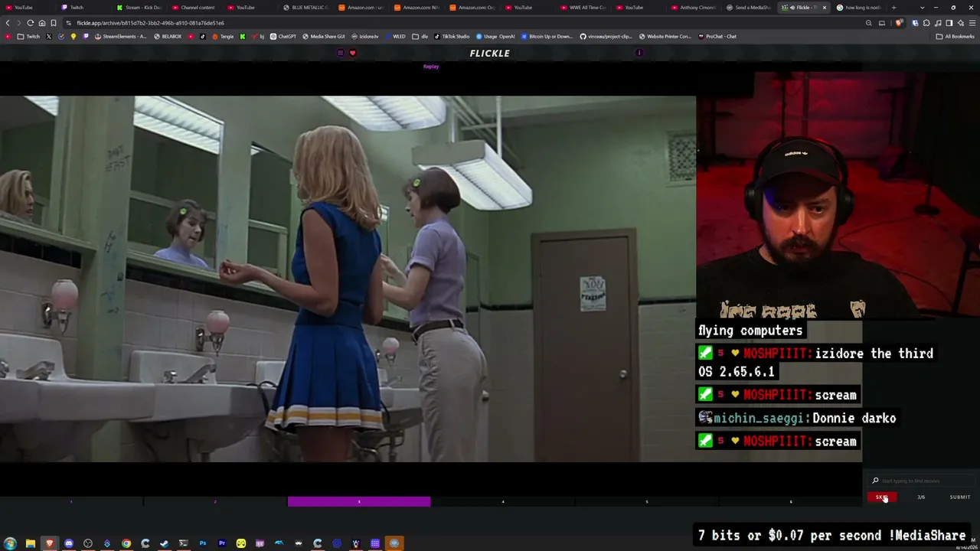980x551 pixels.
Task: Open File Explorer from the taskbar
Action: 31,543
